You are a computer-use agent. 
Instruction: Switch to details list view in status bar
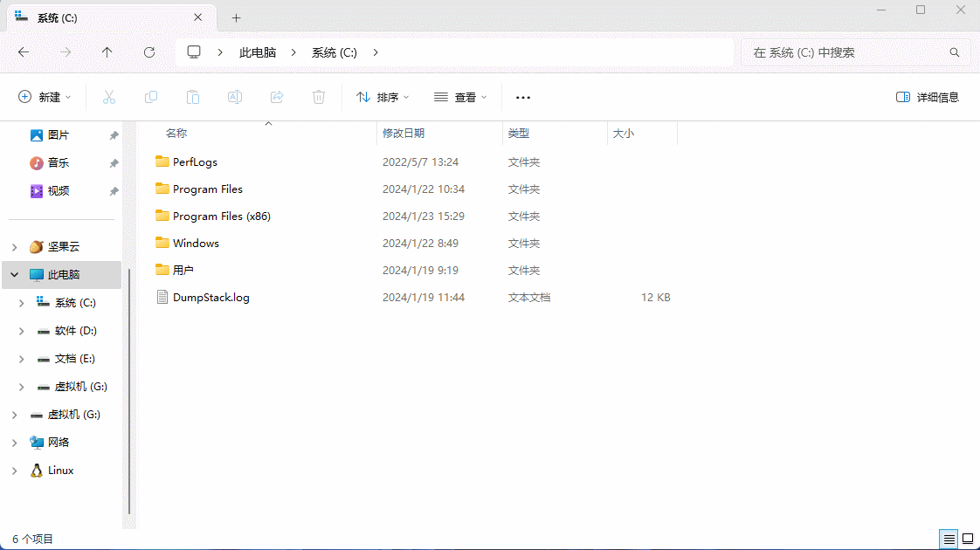click(x=948, y=539)
